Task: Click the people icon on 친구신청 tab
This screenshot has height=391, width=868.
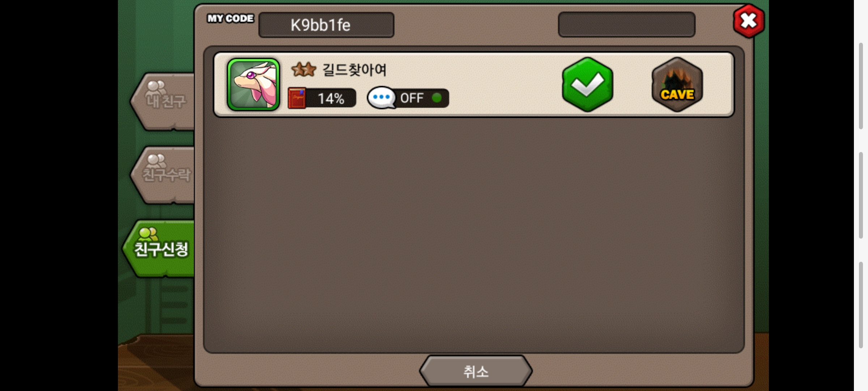Action: [x=148, y=234]
